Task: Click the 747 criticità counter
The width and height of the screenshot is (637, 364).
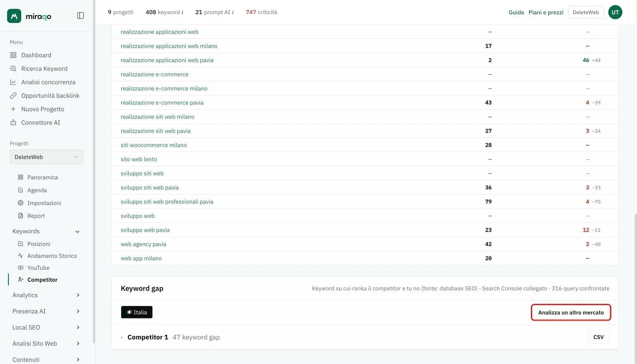Action: 261,12
